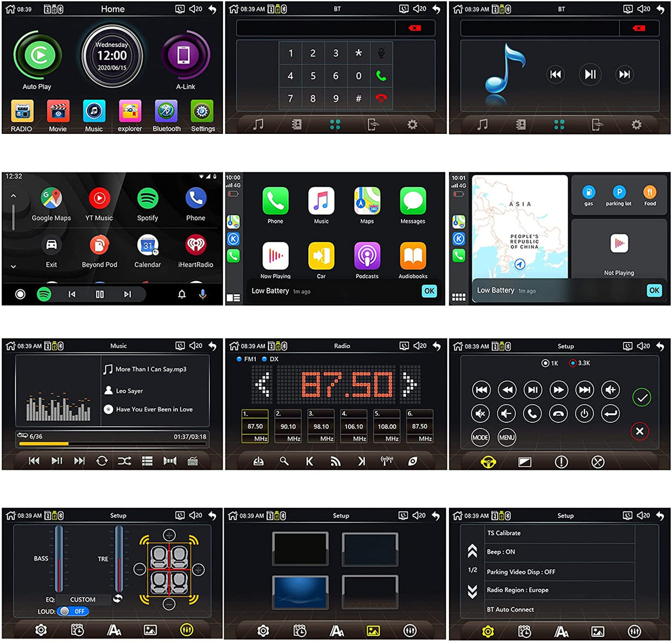Open the RADIO app on home screen
This screenshot has height=643, width=672.
22,112
